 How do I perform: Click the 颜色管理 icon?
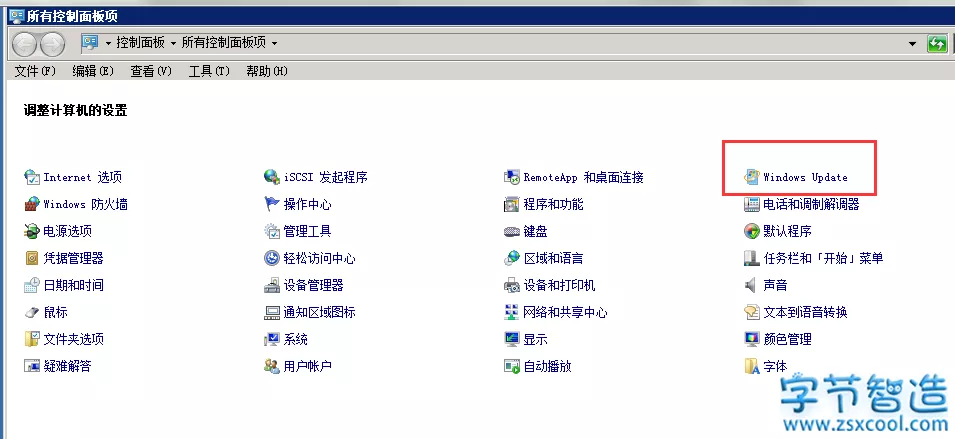(752, 339)
